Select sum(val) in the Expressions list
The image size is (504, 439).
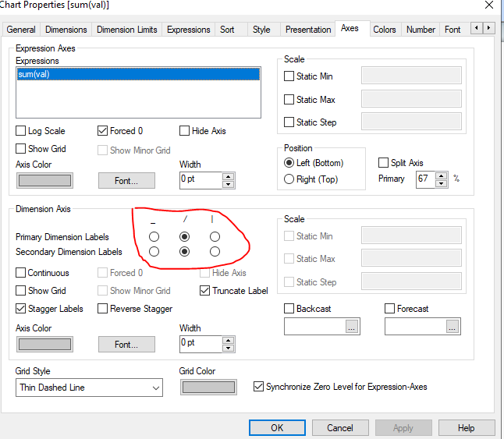click(139, 74)
